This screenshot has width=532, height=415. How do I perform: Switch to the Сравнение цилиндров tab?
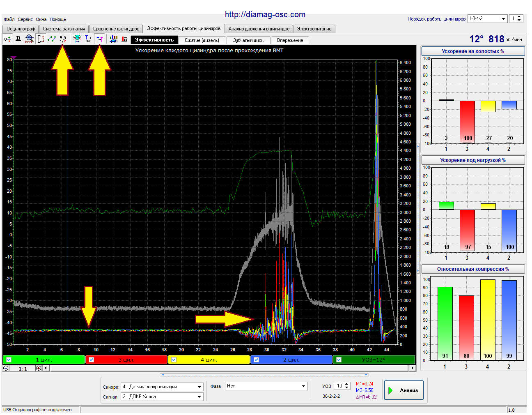[116, 29]
